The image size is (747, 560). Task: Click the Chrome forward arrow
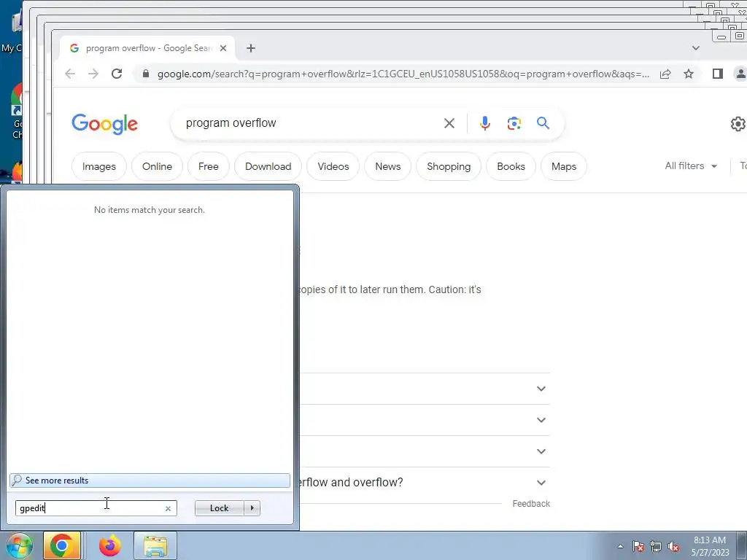tap(93, 74)
